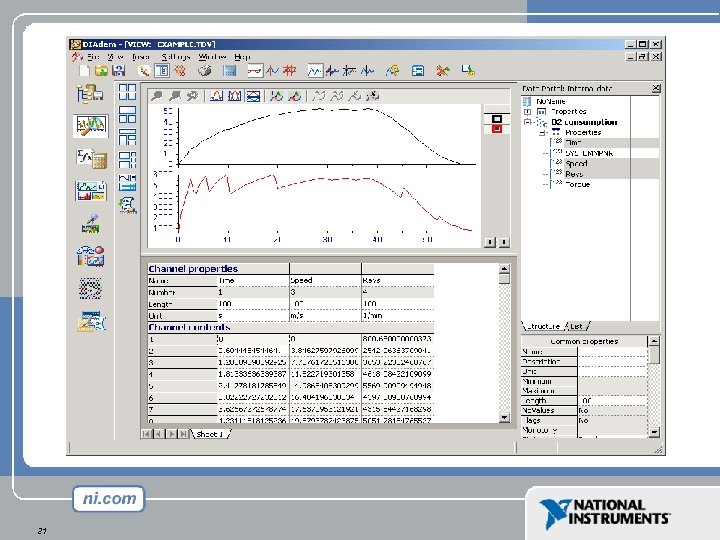
Task: Open the File menu
Action: 93,57
